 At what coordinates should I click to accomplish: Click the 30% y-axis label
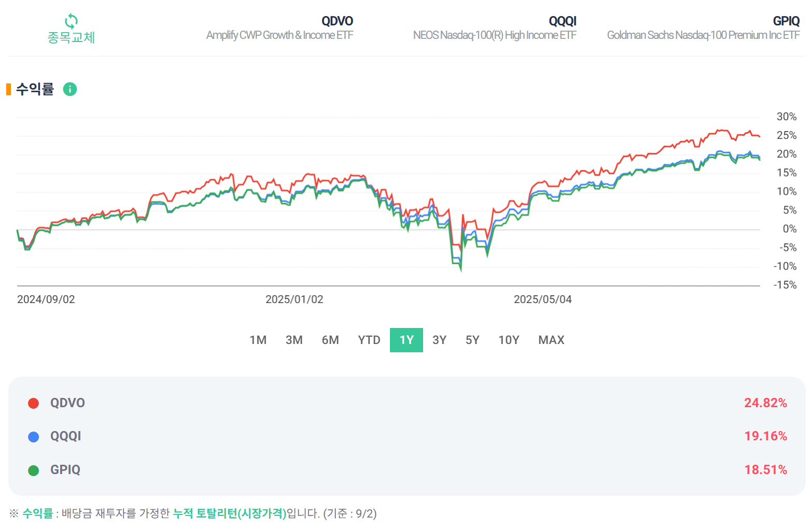[787, 117]
